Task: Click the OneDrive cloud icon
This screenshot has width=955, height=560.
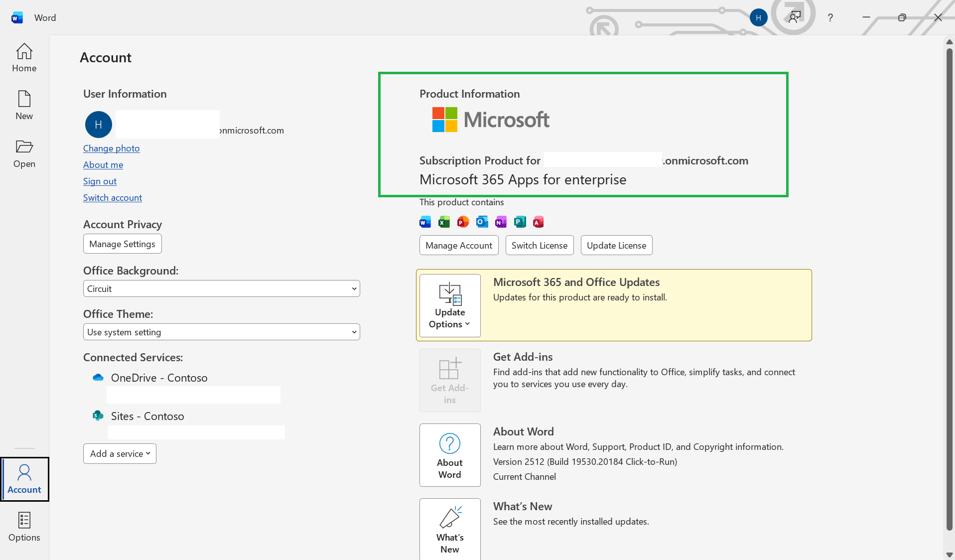Action: tap(98, 378)
